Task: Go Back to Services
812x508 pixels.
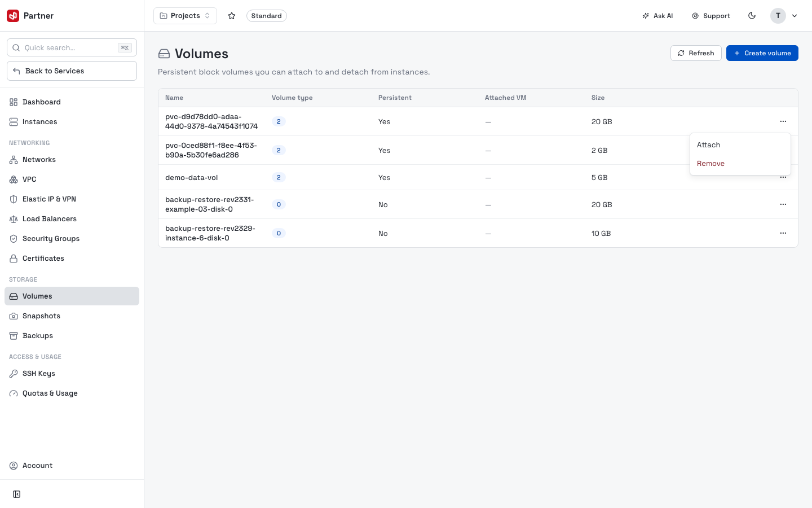Action: [x=72, y=71]
